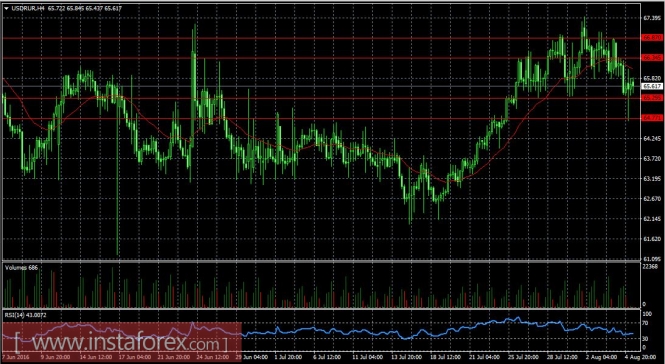Viewport: 665px width, 364px height.
Task: Expand the chart menu triangle beside USDRUR,H4
Action: (6, 8)
